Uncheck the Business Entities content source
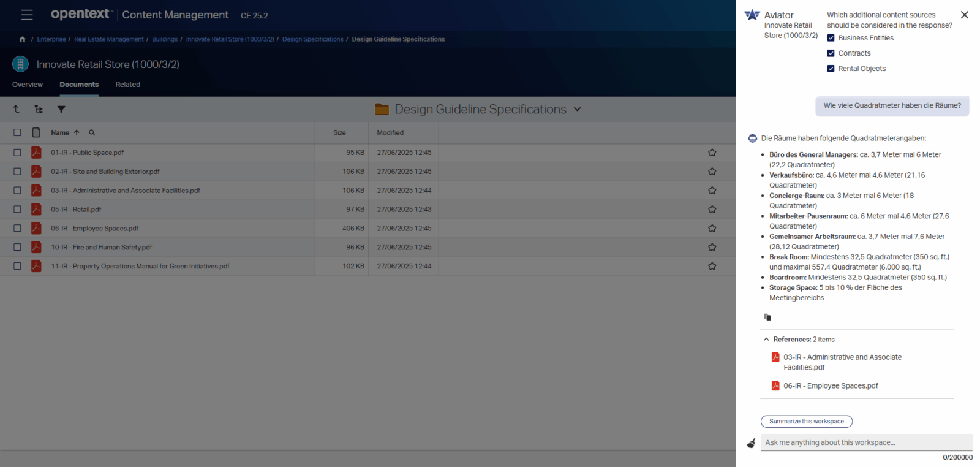 [831, 38]
